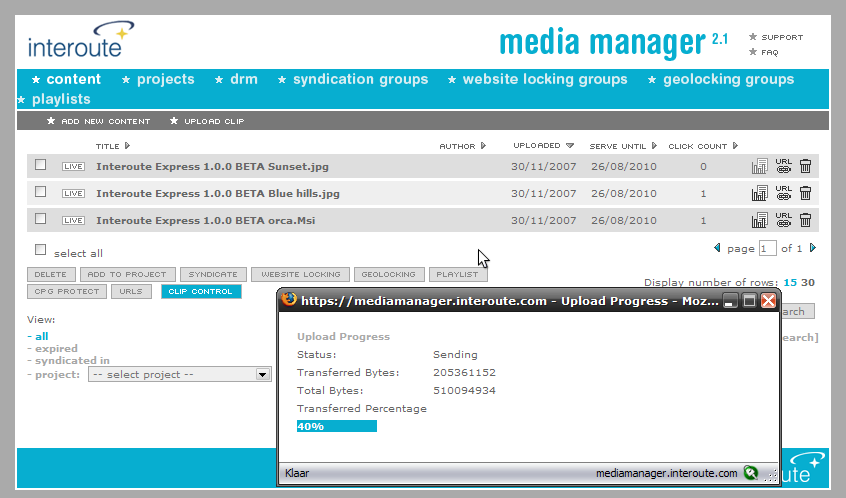Click security icon in popup status bar
The image size is (846, 498).
tap(751, 473)
